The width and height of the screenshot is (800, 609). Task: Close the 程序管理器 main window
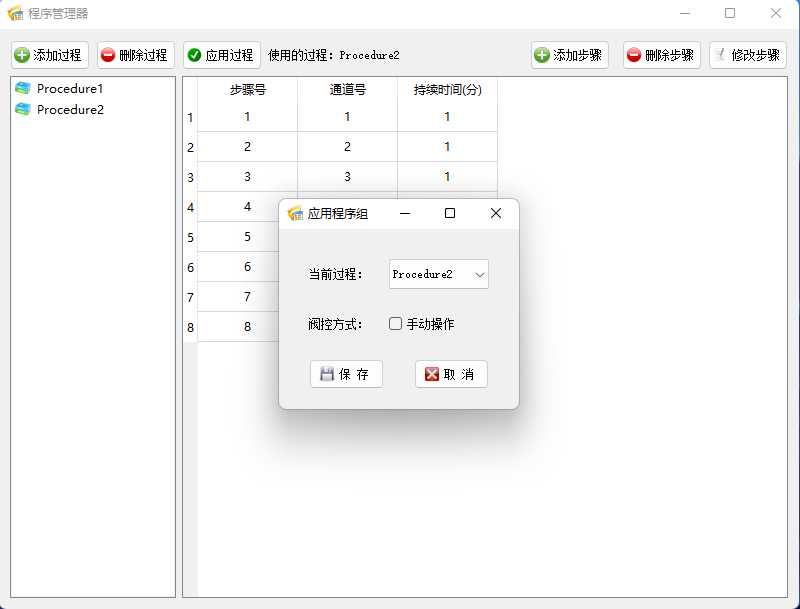(776, 13)
